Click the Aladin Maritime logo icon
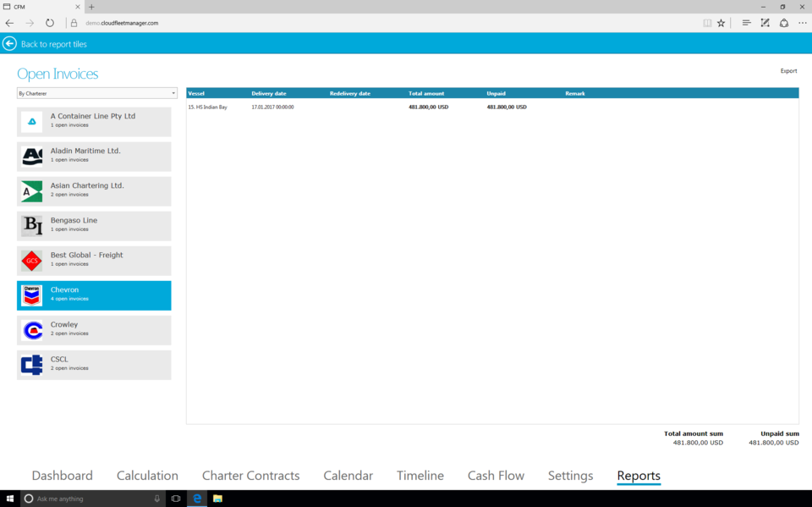This screenshot has width=812, height=507. click(32, 157)
